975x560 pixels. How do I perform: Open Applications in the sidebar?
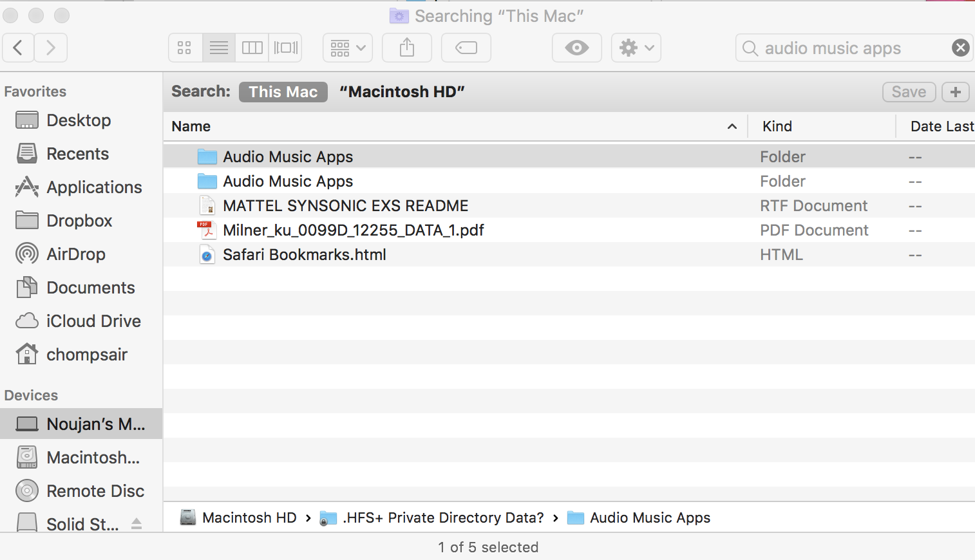tap(81, 187)
